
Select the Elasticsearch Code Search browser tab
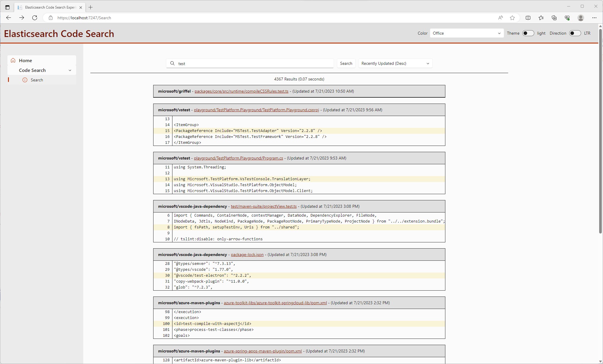[50, 7]
